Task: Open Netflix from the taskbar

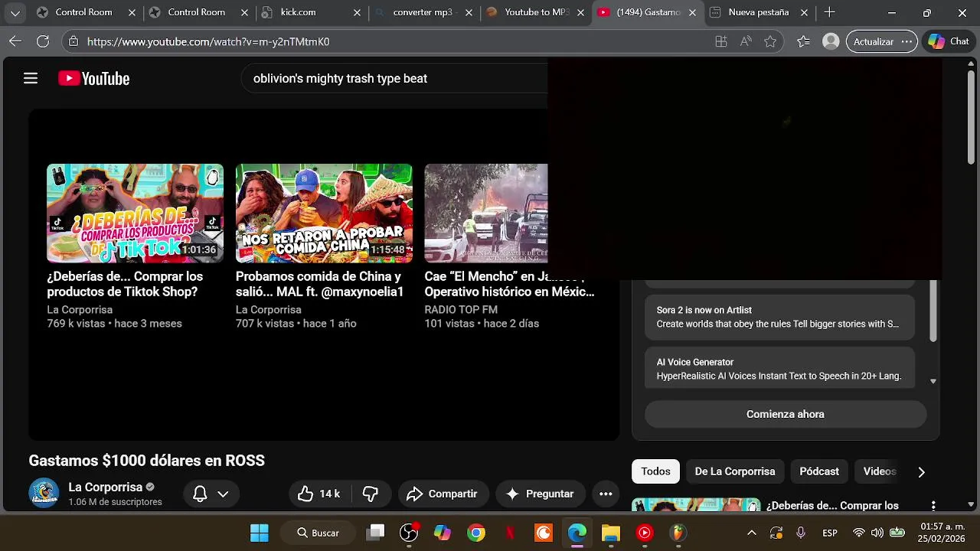Action: (x=510, y=533)
